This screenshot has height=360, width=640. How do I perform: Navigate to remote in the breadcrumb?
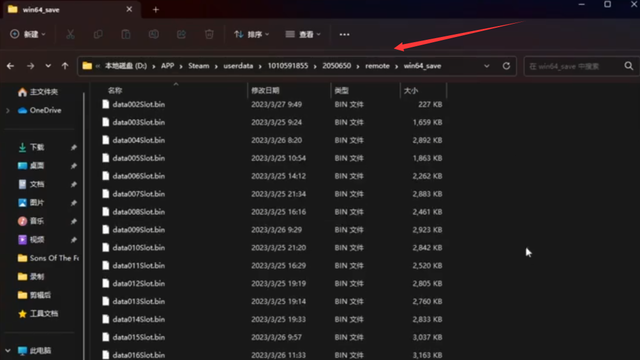click(378, 66)
